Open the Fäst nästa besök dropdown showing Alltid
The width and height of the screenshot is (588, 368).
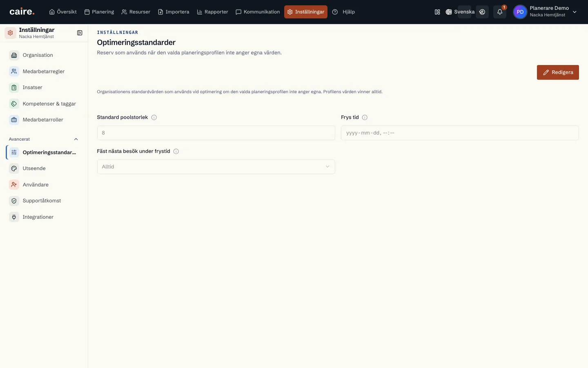click(216, 167)
